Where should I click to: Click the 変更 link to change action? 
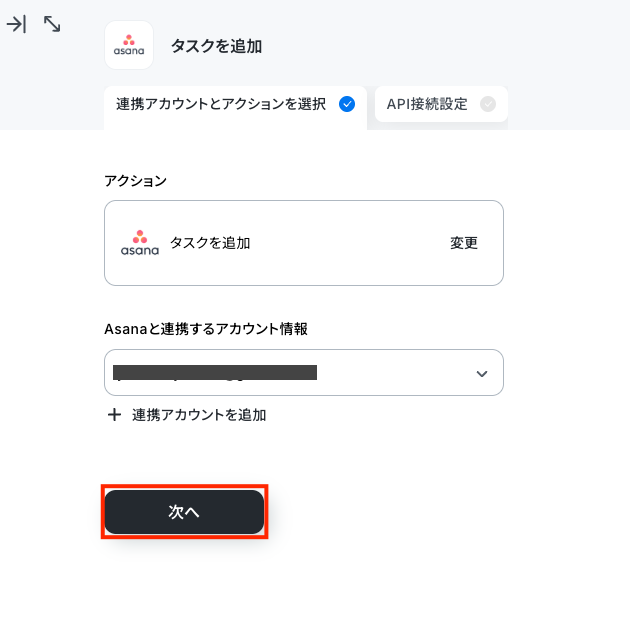tap(464, 243)
